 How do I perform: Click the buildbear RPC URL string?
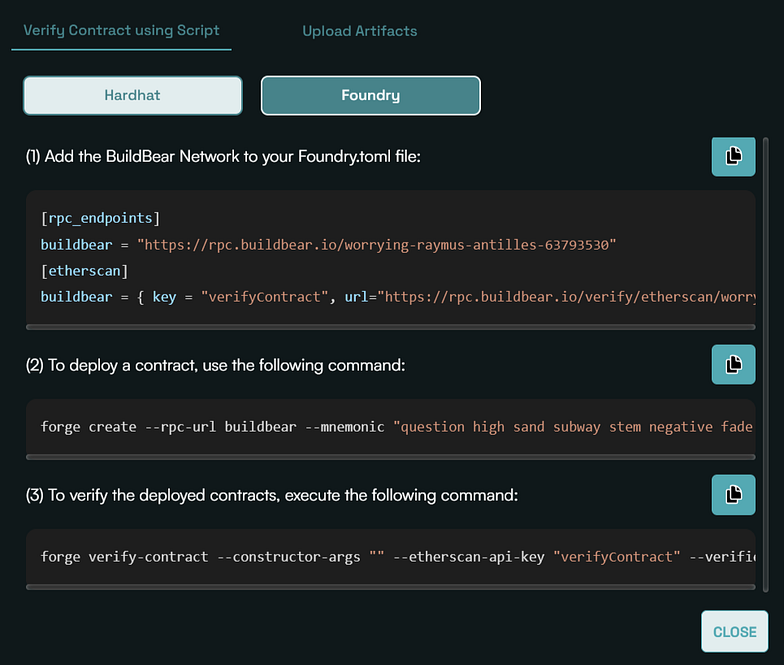coord(376,245)
